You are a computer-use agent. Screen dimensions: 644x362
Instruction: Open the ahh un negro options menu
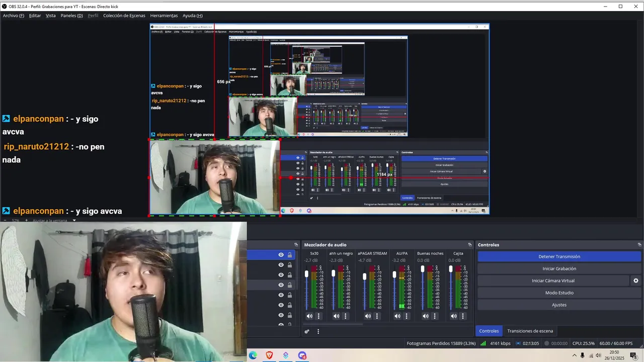click(x=345, y=316)
